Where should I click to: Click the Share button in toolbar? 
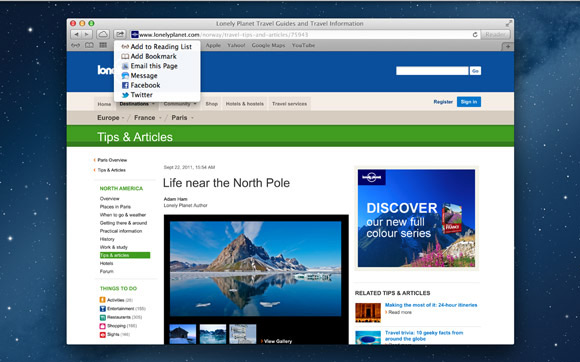coord(120,34)
